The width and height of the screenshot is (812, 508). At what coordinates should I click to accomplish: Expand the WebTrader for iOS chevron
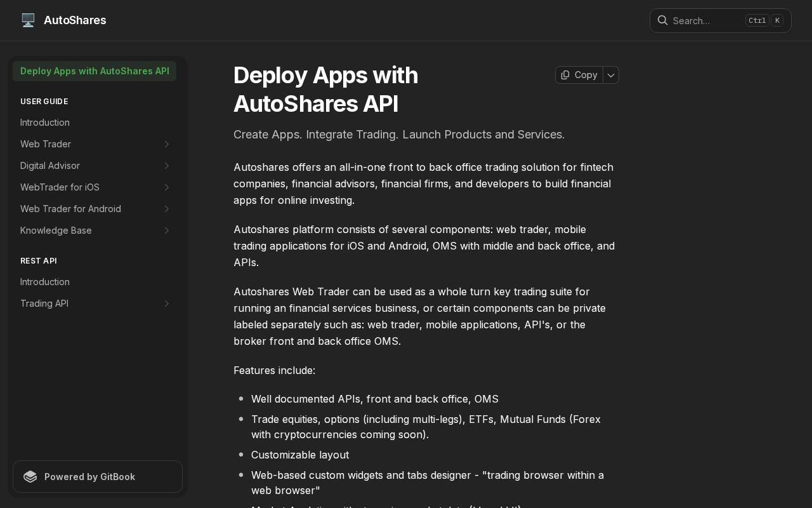click(x=167, y=187)
